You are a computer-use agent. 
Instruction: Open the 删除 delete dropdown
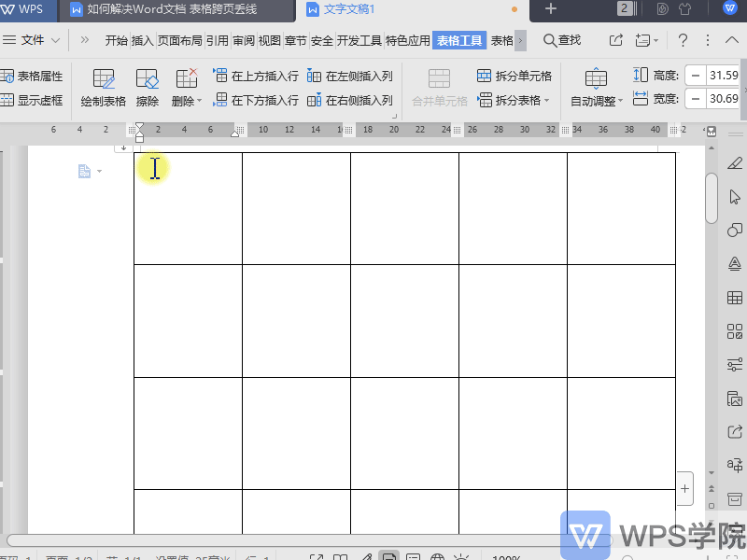(x=187, y=88)
